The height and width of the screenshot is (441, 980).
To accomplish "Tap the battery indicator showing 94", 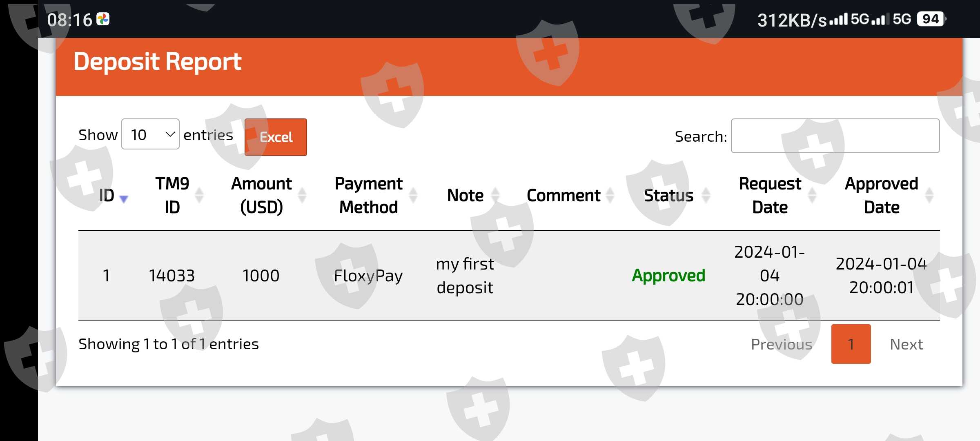I will point(931,19).
